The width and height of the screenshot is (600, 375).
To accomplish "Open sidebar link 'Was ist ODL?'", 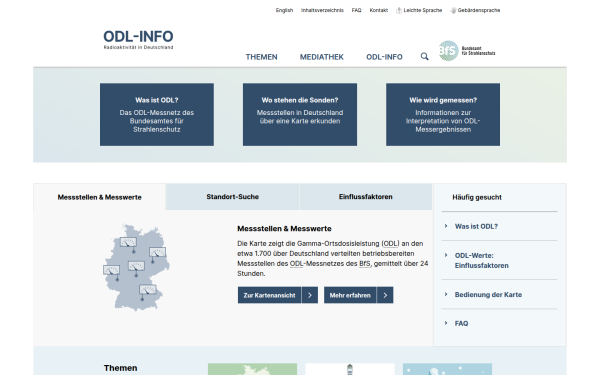I will [x=476, y=226].
